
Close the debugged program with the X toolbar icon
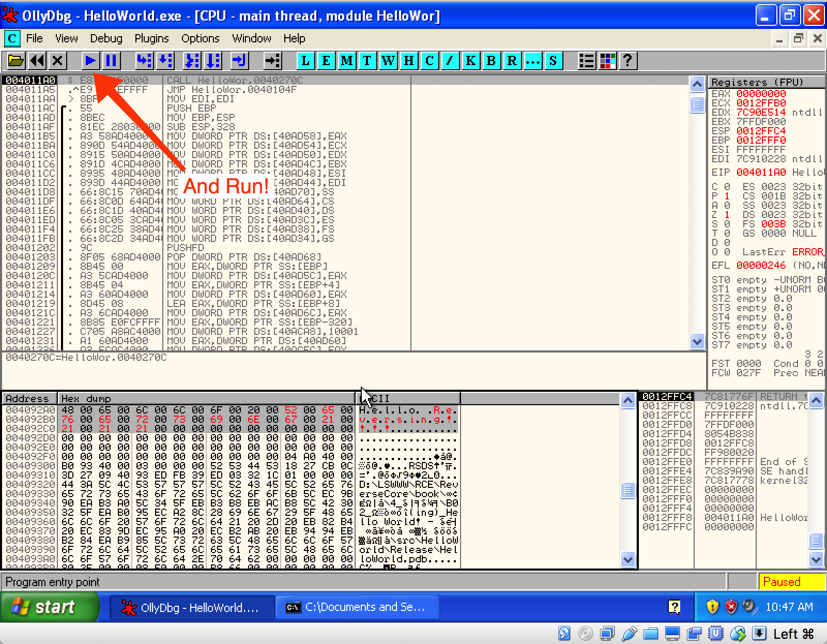click(x=57, y=61)
